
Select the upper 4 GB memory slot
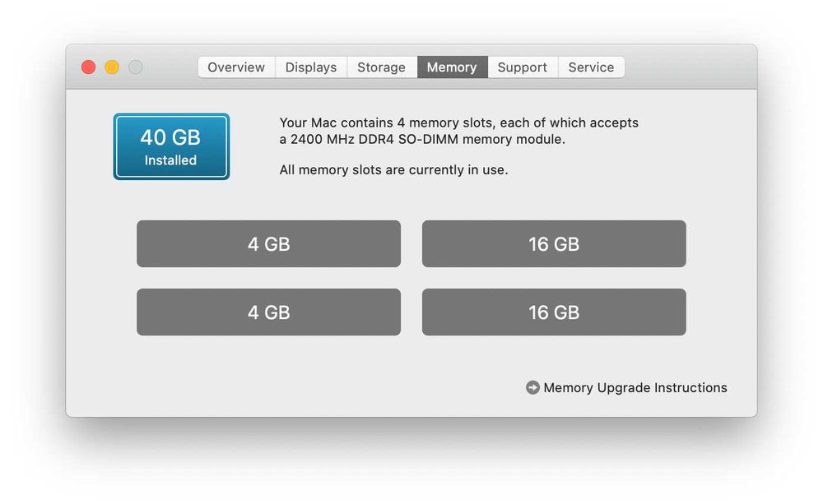(268, 244)
